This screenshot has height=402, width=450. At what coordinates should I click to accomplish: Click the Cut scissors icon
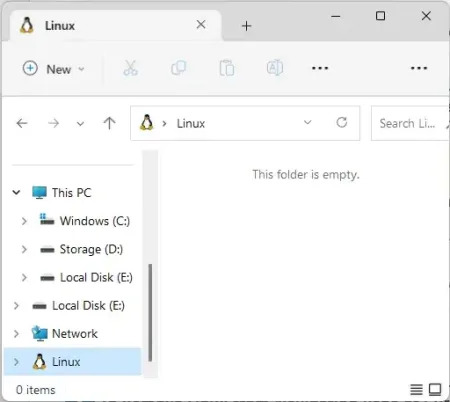pyautogui.click(x=130, y=68)
